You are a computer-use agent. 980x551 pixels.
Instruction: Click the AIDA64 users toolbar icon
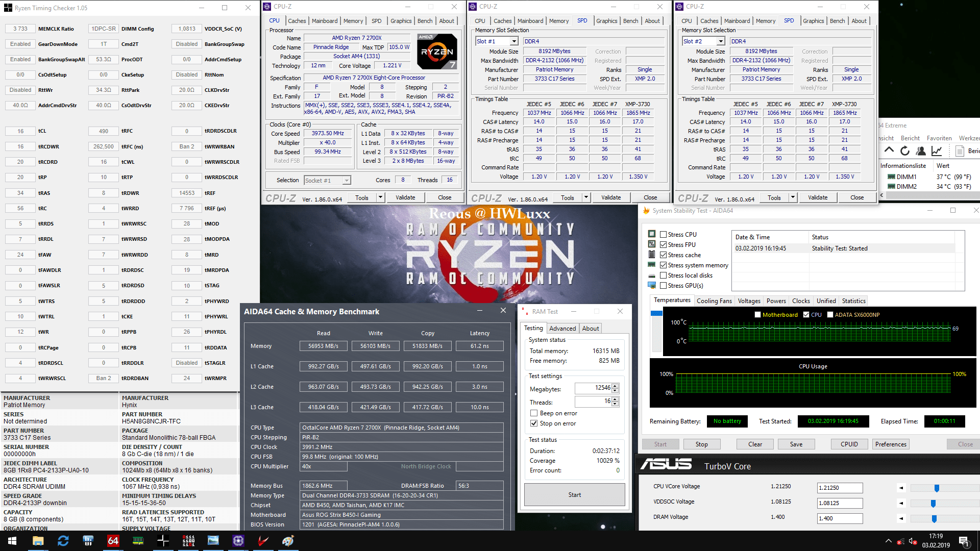click(x=921, y=151)
